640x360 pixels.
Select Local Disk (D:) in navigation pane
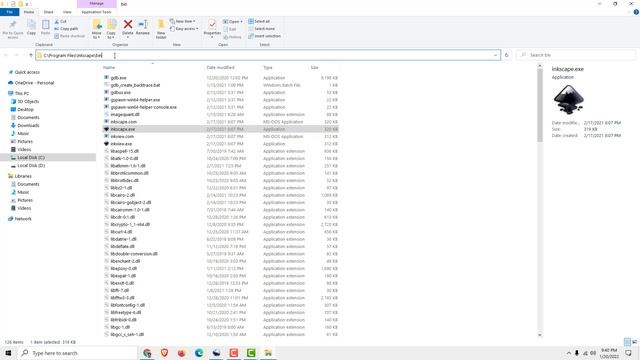pos(31,166)
